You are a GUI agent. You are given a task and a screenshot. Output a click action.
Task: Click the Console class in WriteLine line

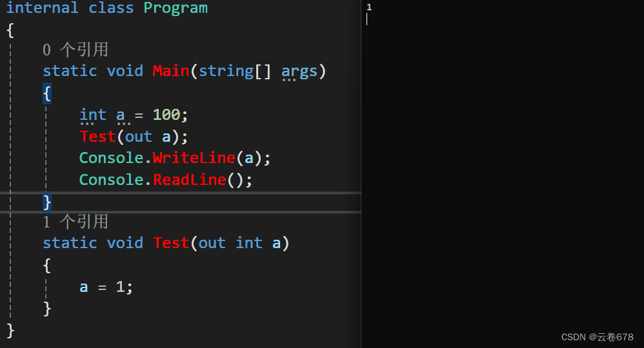coord(111,158)
